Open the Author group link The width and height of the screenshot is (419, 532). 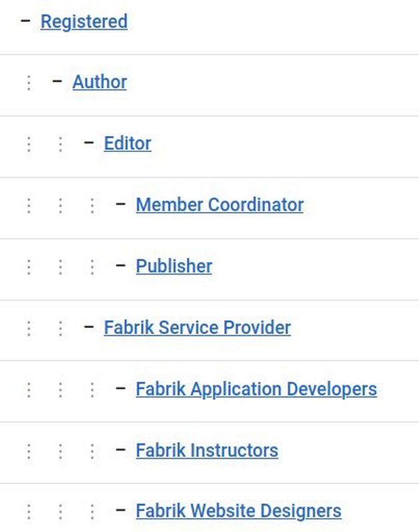(99, 82)
